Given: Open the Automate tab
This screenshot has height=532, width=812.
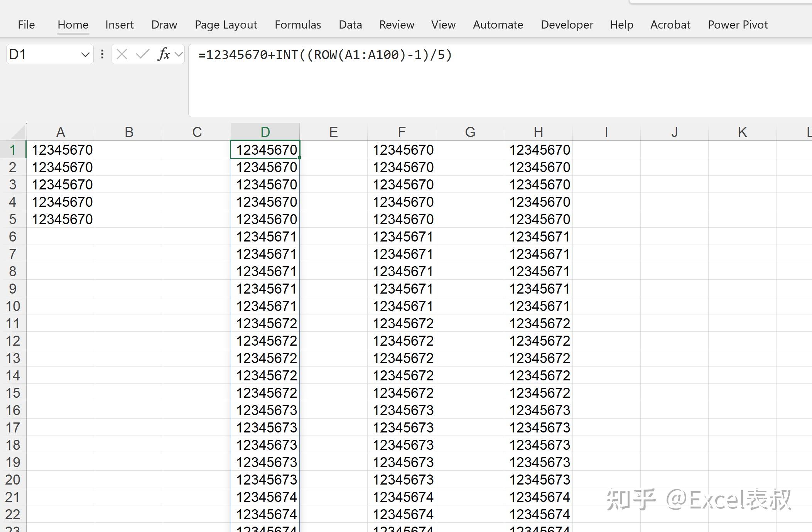Looking at the screenshot, I should point(498,24).
